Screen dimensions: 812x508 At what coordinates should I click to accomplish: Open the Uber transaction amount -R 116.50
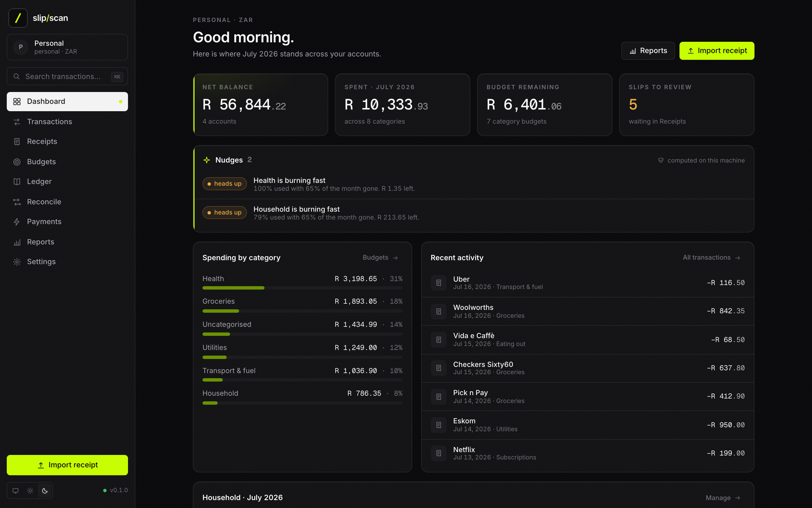[x=726, y=283]
